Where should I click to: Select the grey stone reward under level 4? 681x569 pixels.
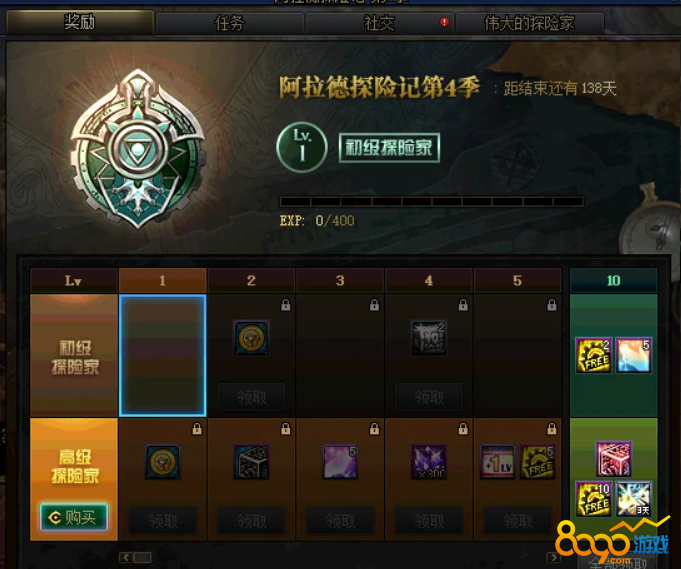(429, 338)
